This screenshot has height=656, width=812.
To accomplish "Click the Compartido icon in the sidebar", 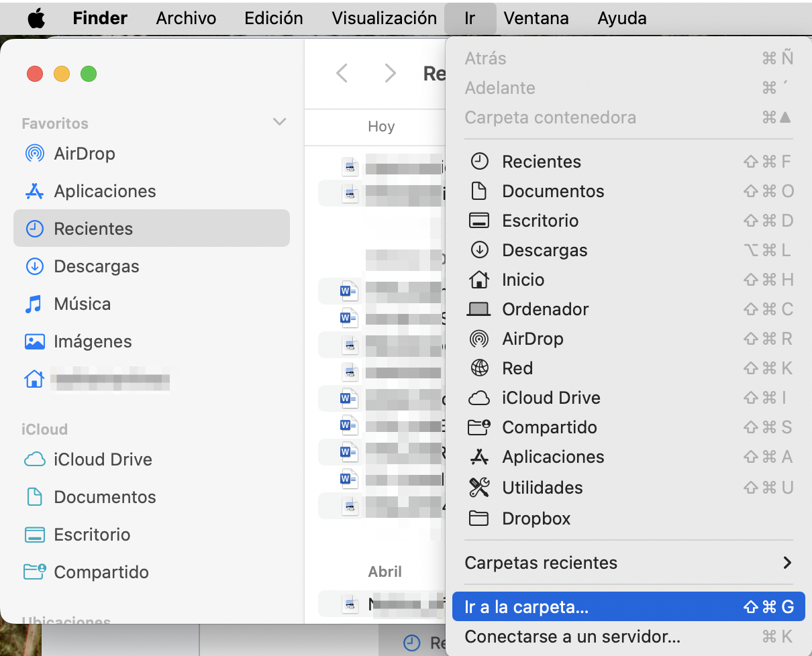I will click(34, 571).
